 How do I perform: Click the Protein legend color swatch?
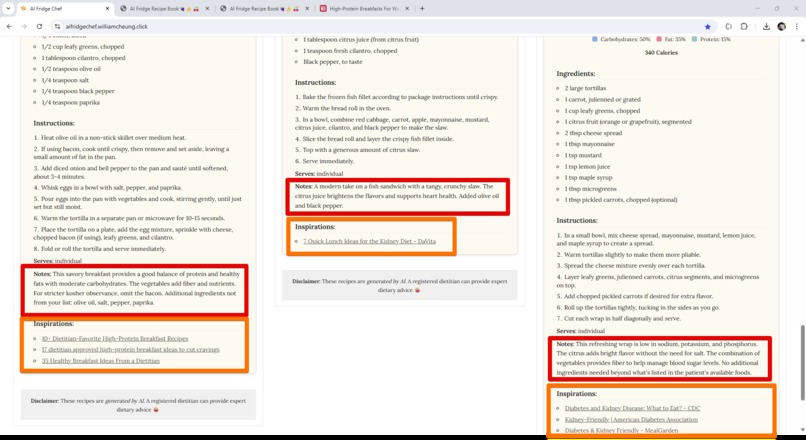[694, 39]
